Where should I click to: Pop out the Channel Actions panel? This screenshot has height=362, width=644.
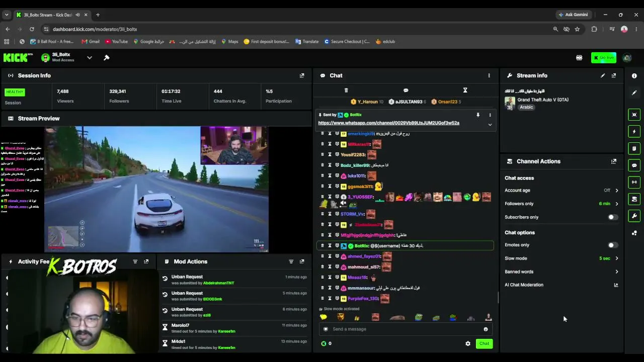tap(614, 161)
